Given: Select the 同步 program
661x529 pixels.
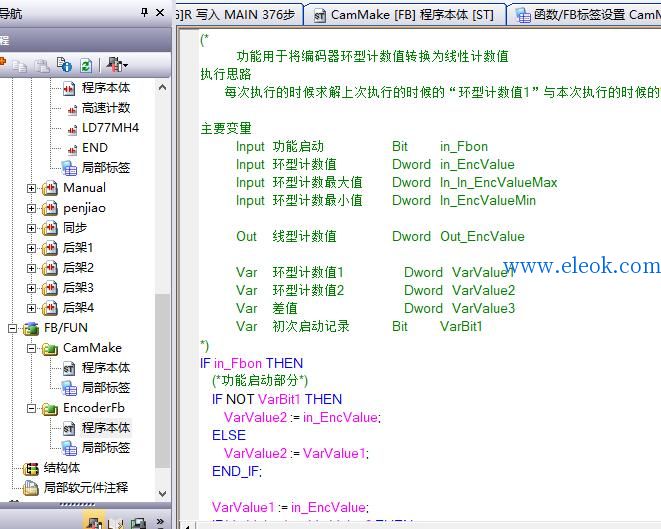Looking at the screenshot, I should [75, 228].
